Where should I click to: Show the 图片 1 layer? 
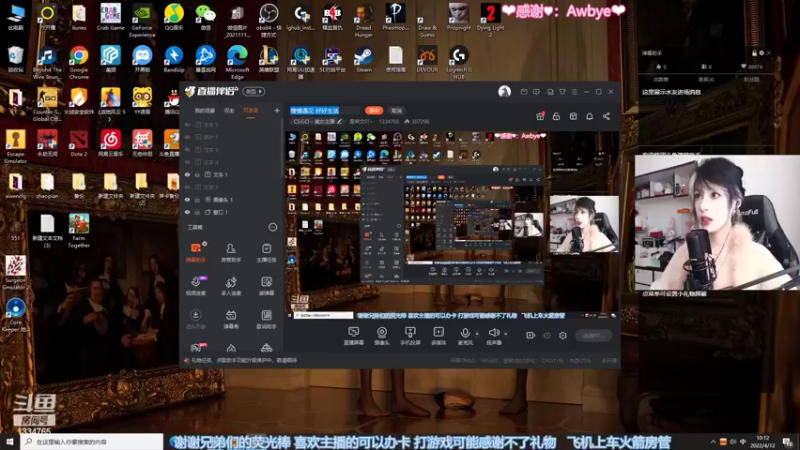pyautogui.click(x=187, y=137)
